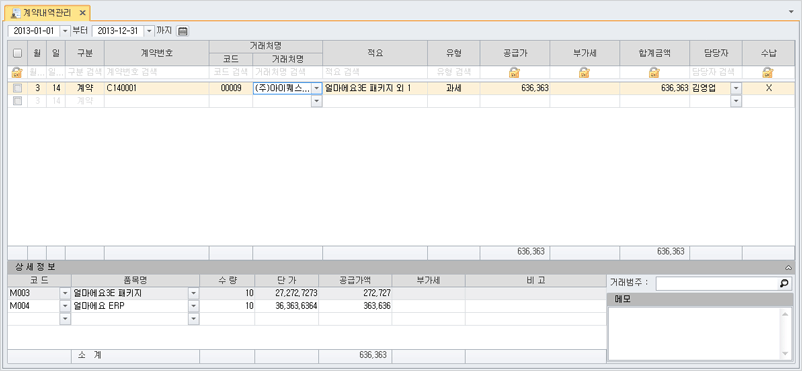
Task: Close the 계약내역관리 tab
Action: tap(82, 13)
